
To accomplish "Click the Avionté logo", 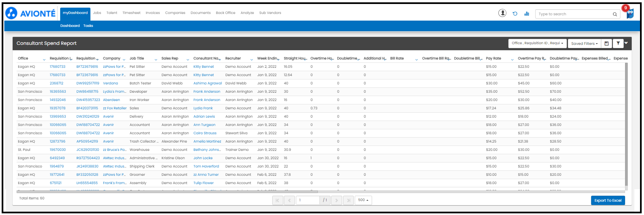I will tap(31, 13).
